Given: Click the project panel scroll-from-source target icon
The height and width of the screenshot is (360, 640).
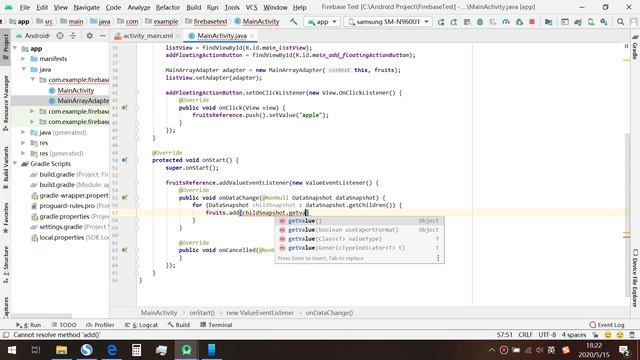Looking at the screenshot, I should 60,36.
